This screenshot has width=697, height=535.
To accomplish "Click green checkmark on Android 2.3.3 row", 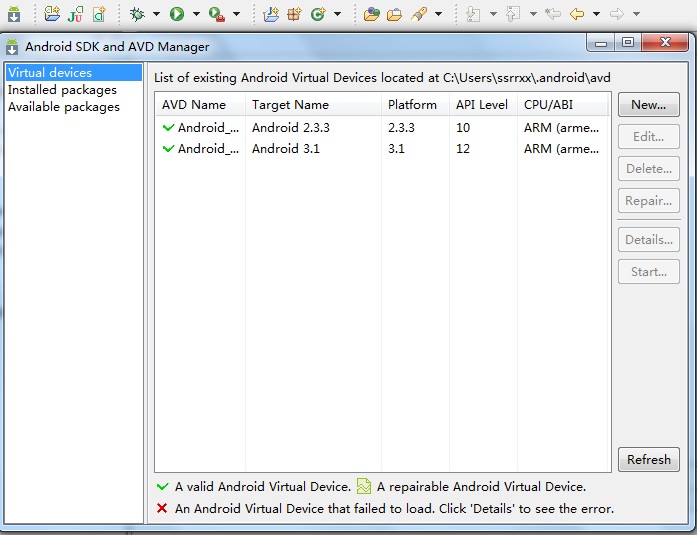I will [x=168, y=128].
